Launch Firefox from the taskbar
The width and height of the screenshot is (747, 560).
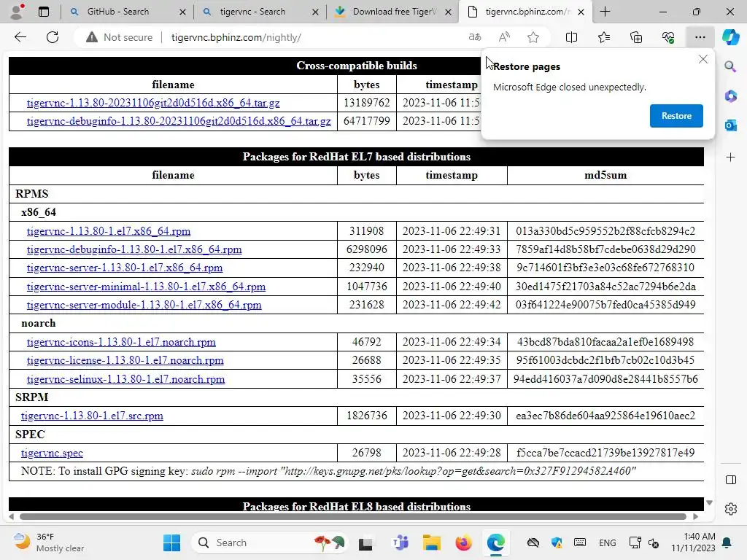(x=463, y=542)
